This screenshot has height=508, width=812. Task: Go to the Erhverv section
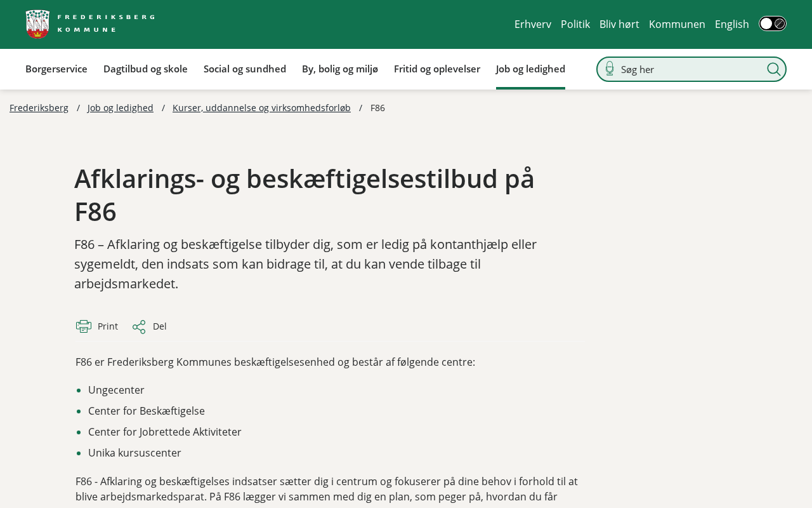coord(533,24)
